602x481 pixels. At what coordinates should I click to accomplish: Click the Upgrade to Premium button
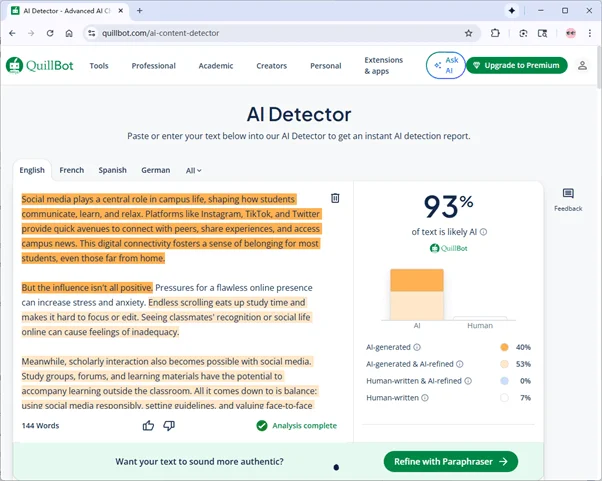pyautogui.click(x=517, y=66)
